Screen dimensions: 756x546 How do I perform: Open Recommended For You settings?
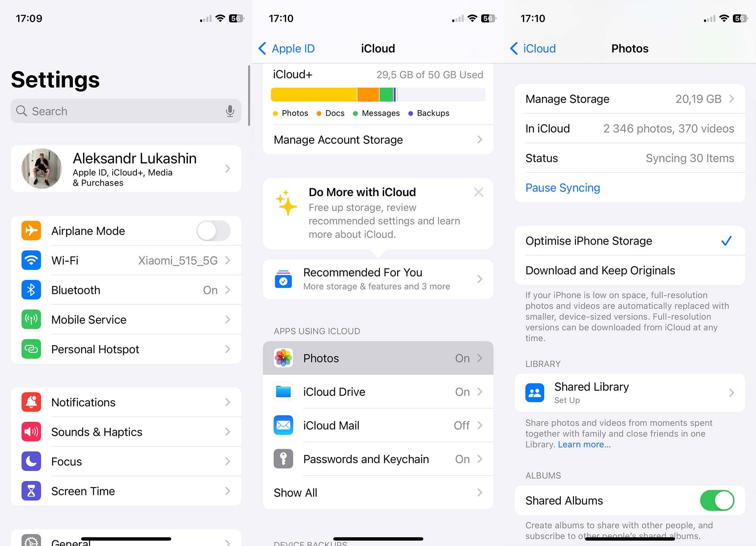coord(378,279)
